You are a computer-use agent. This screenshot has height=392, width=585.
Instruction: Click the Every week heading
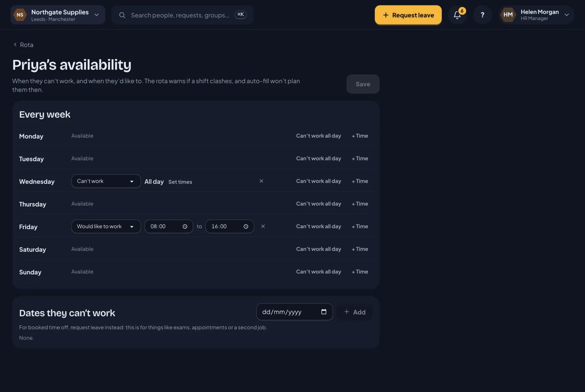click(45, 114)
